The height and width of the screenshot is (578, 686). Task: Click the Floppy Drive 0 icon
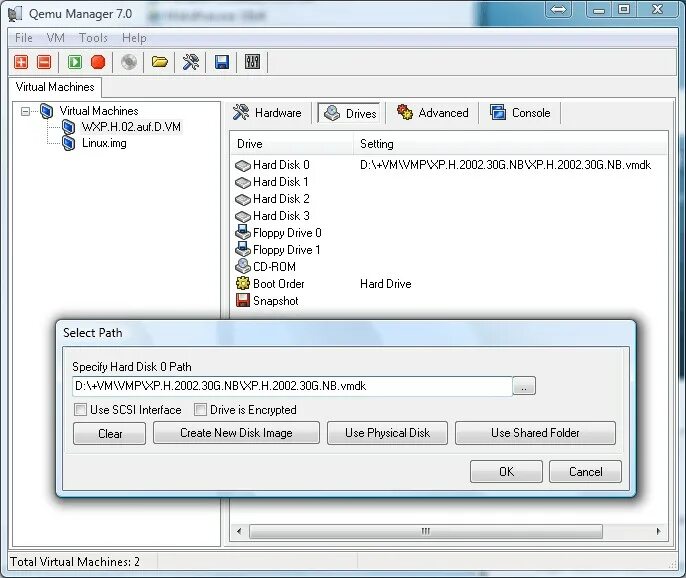tap(243, 232)
